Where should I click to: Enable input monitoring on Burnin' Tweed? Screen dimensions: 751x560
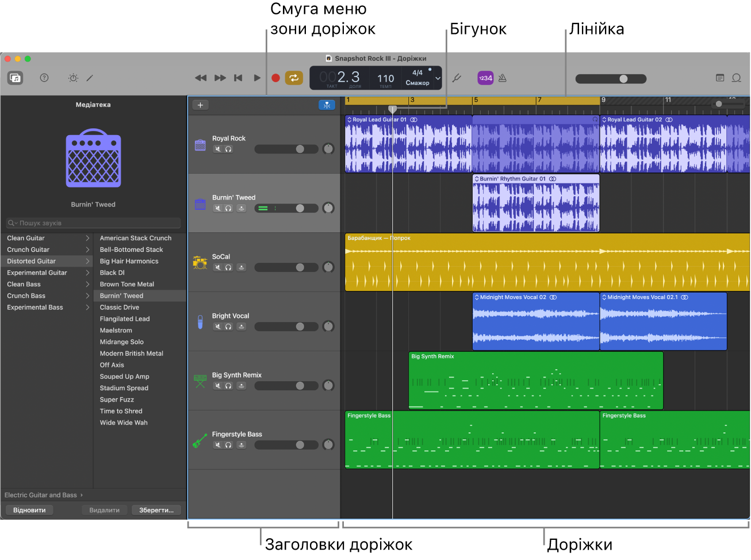(242, 208)
